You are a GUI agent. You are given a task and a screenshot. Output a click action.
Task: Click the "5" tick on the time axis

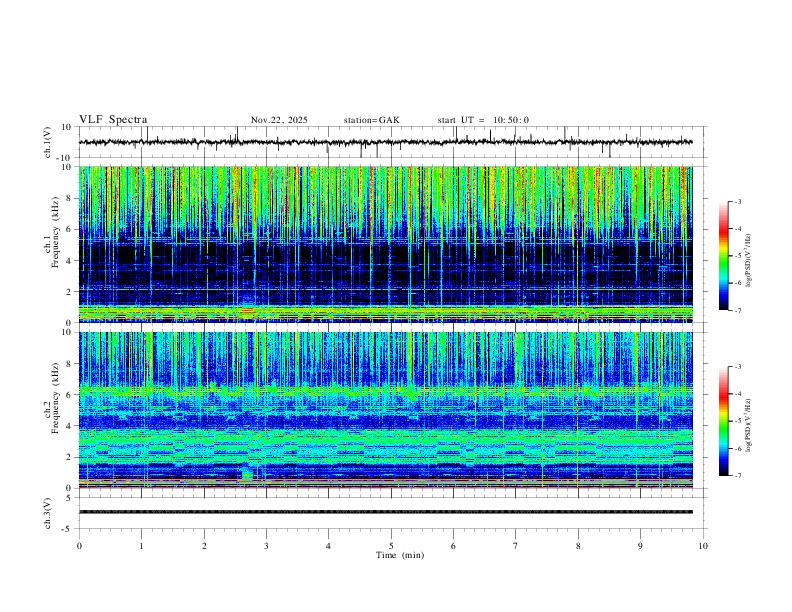point(391,546)
